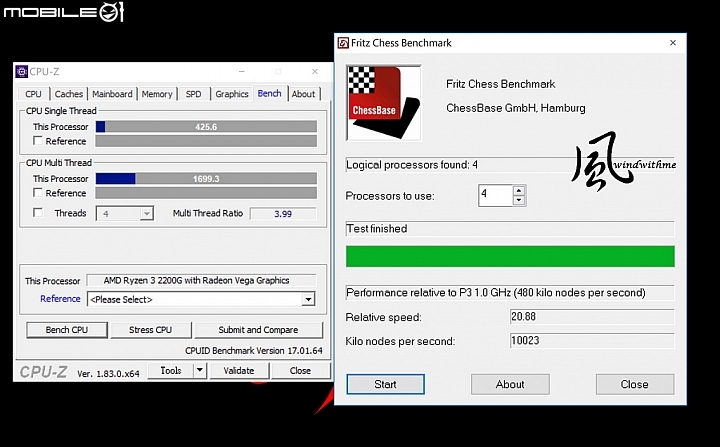The image size is (720, 447).
Task: Click the CPU-Z title bar app icon
Action: pyautogui.click(x=21, y=72)
